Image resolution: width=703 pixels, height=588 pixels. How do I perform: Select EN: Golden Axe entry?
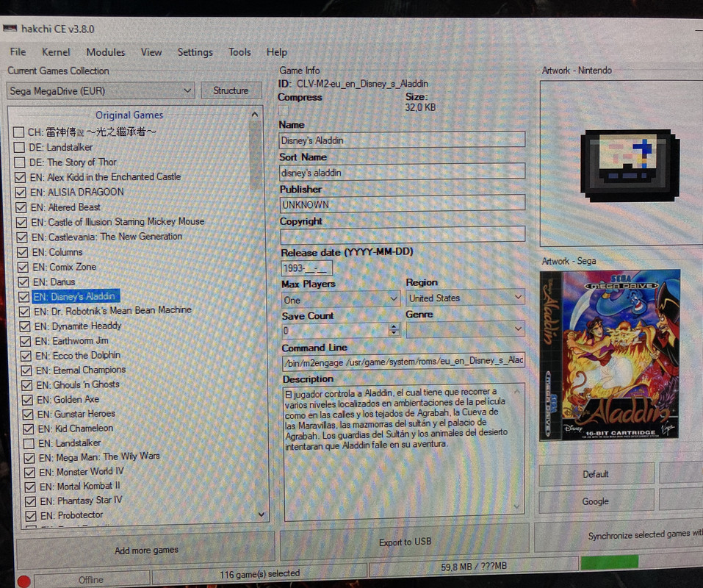pyautogui.click(x=68, y=399)
